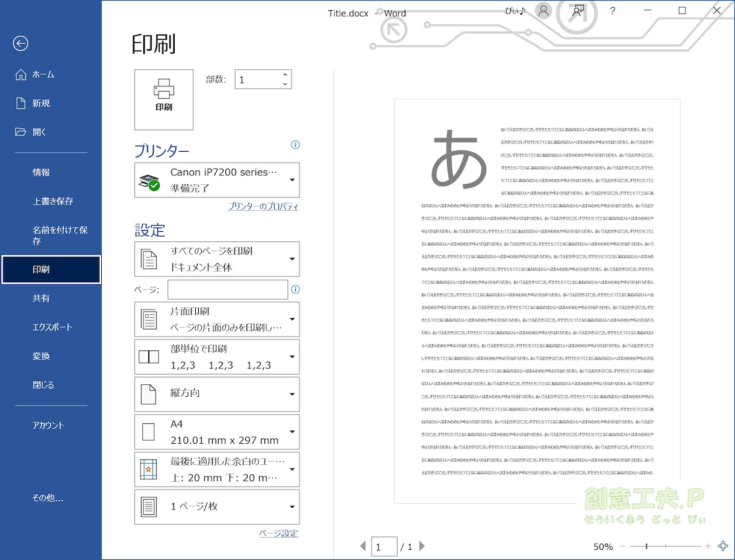Expand the 部単位で印刷 collation dropdown

click(217, 356)
